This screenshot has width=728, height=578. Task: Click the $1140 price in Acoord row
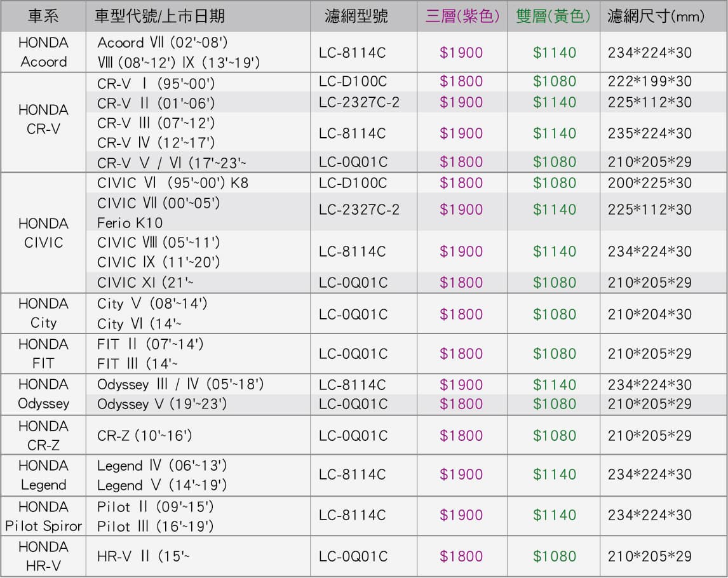coord(555,53)
